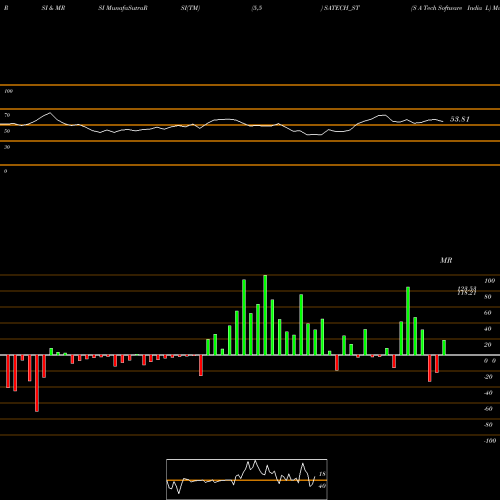
Task: Click the SI(TM) header label
Action: pyautogui.click(x=190, y=8)
